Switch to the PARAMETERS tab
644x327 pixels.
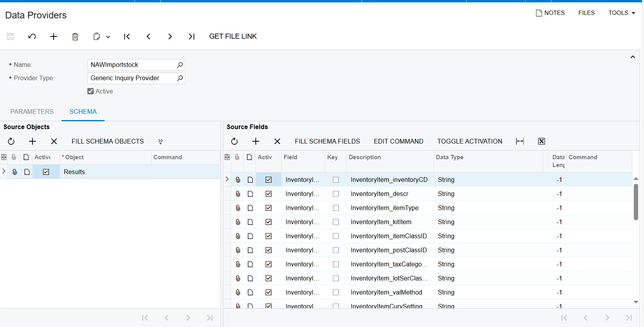point(32,111)
